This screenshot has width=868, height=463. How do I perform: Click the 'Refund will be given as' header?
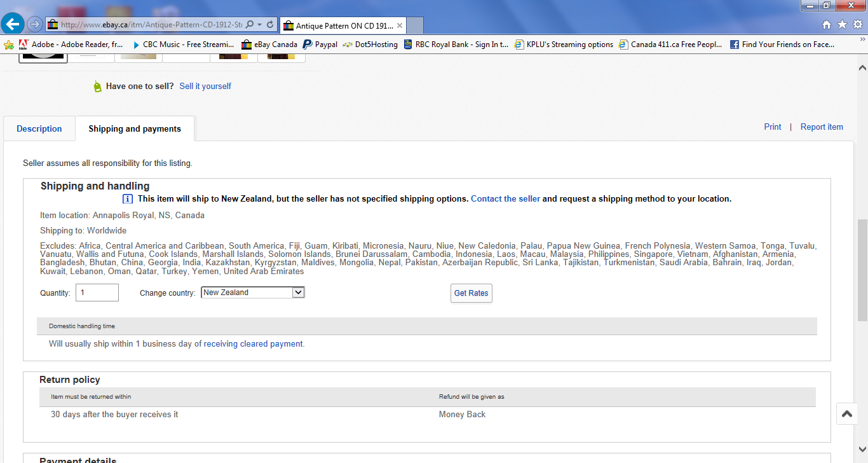471,396
